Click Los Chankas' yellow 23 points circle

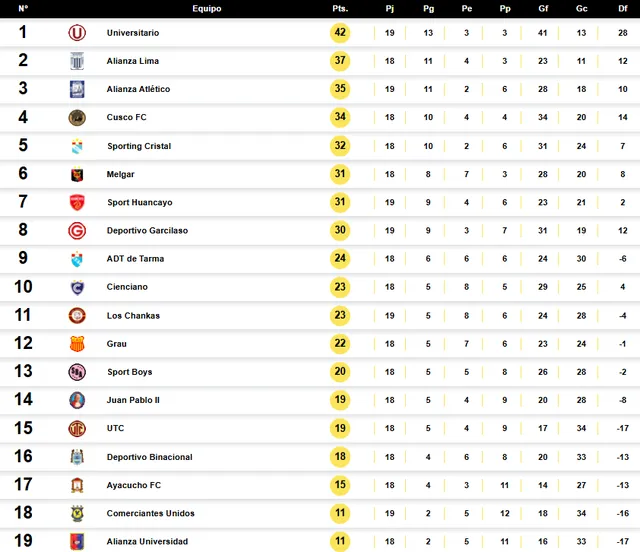point(340,316)
